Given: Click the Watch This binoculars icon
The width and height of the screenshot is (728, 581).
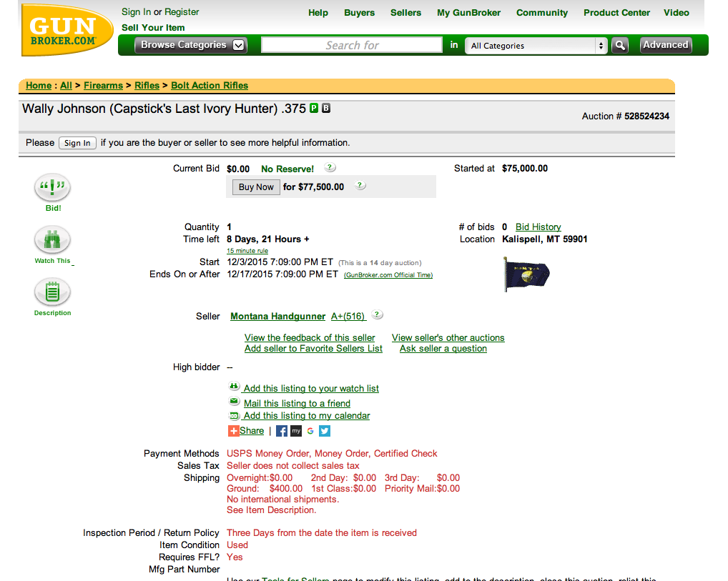Looking at the screenshot, I should coord(52,240).
